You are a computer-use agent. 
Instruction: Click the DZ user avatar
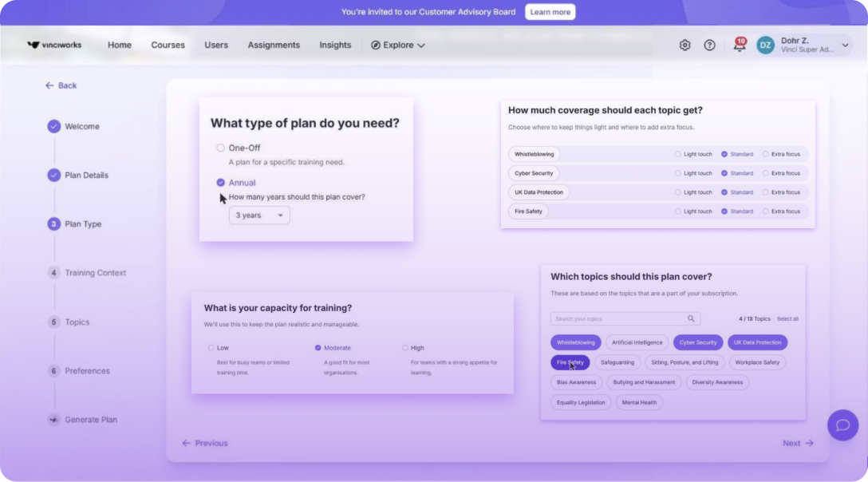pyautogui.click(x=766, y=45)
